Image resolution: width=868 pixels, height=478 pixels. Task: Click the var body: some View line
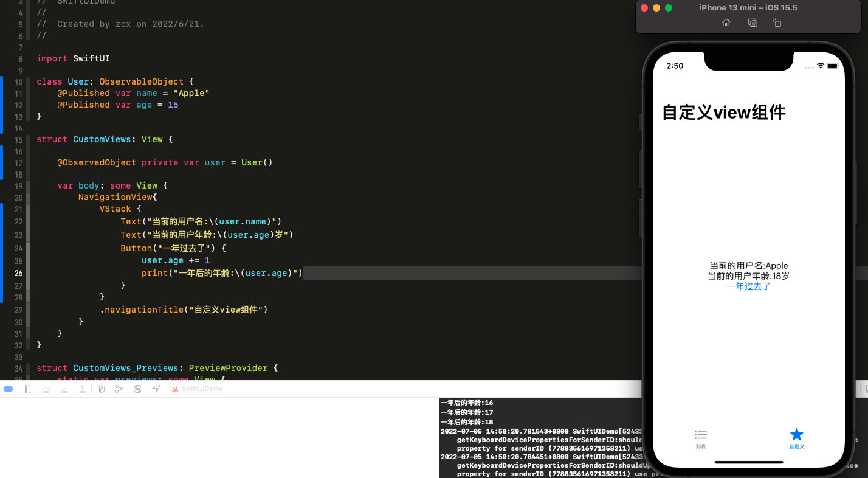112,185
